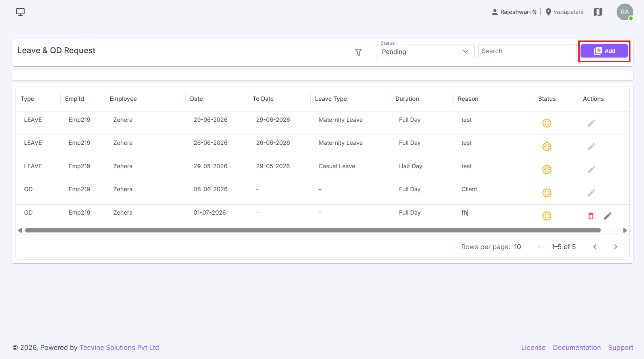644x359 pixels.
Task: Delete the OD request dated 01-07-2026
Action: [591, 216]
